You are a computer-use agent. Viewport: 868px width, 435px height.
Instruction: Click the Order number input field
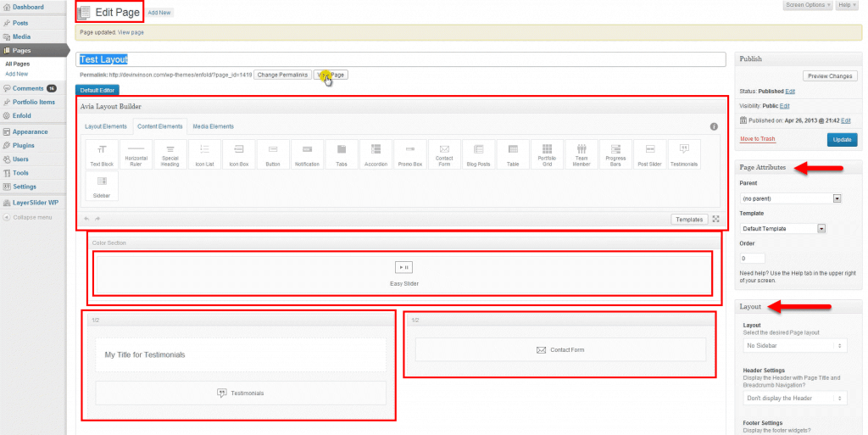point(753,258)
